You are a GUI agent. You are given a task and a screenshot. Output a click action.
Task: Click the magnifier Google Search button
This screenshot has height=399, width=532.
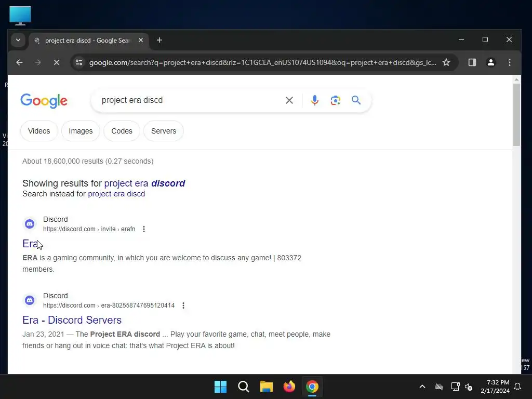pos(356,100)
